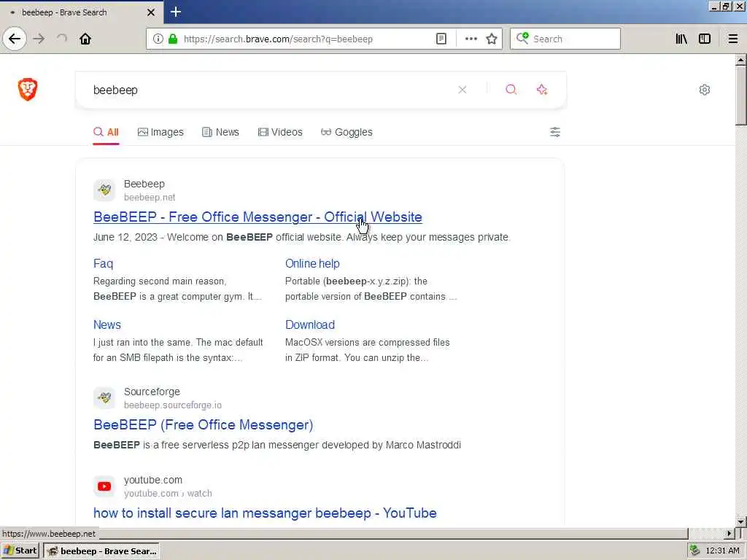Image resolution: width=747 pixels, height=560 pixels.
Task: Open a new tab with plus button
Action: [x=175, y=12]
